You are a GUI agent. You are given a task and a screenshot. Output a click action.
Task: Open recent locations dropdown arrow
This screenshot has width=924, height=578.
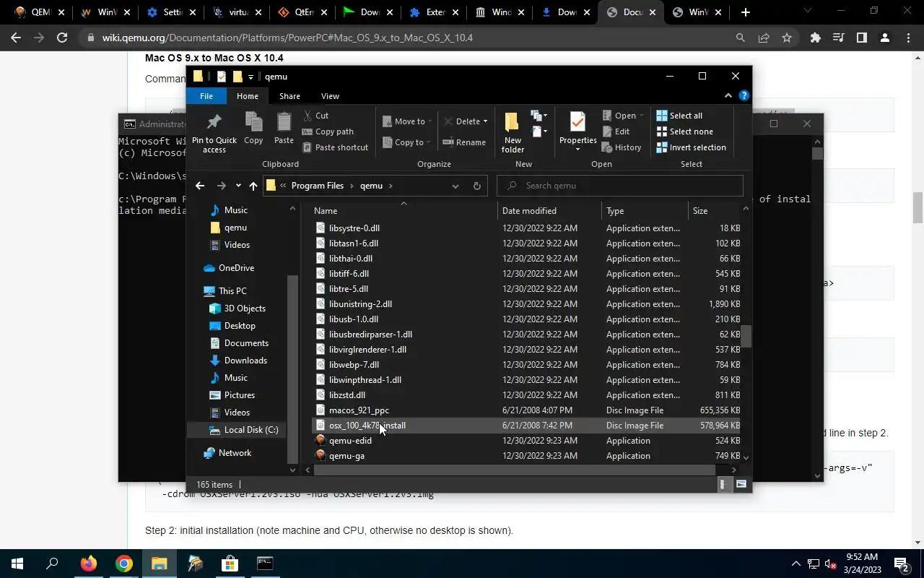point(238,186)
